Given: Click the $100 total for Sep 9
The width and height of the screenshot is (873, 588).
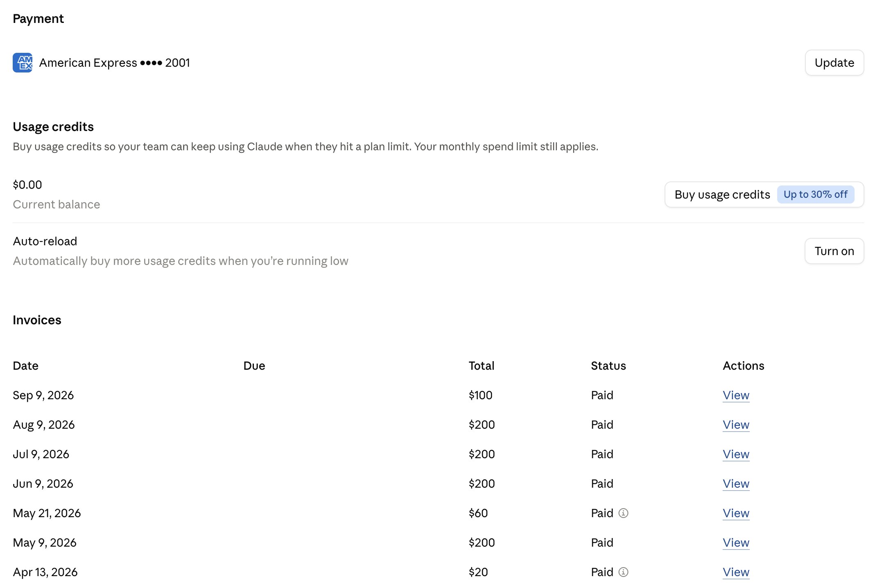Looking at the screenshot, I should 480,395.
